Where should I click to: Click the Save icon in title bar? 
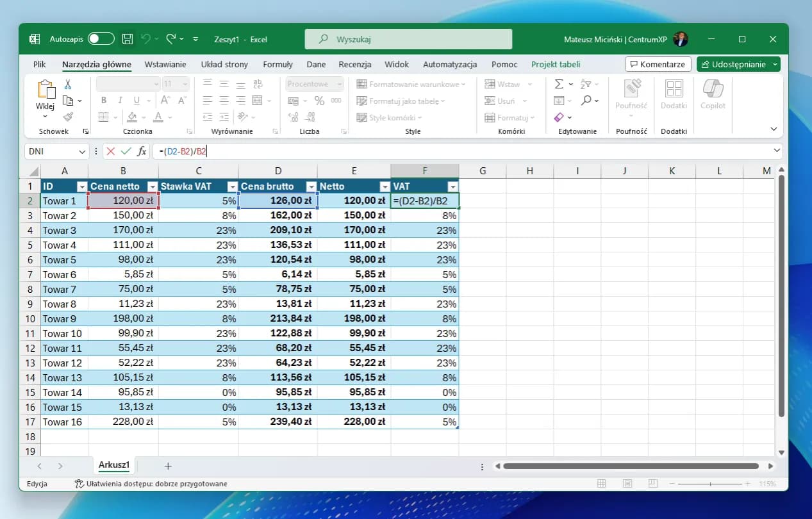coord(128,39)
